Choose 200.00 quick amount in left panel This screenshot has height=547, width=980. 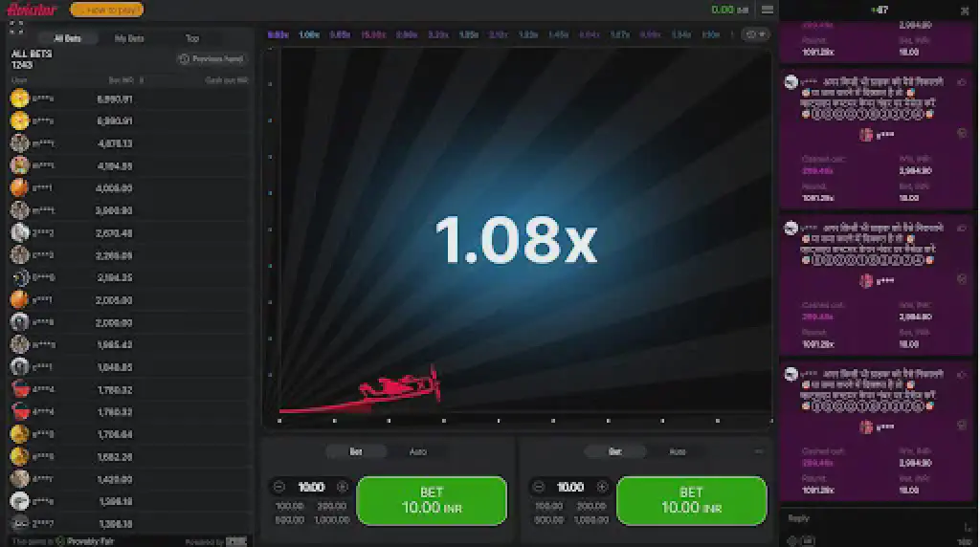(332, 507)
